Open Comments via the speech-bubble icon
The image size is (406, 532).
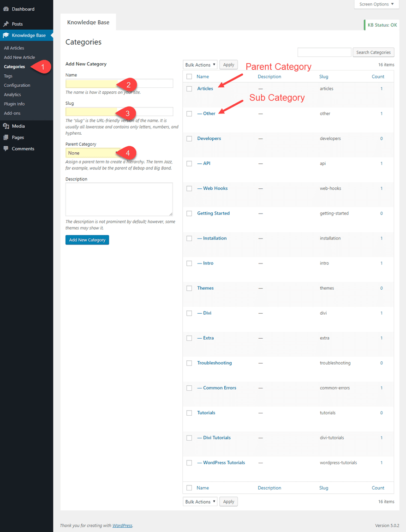[x=6, y=149]
